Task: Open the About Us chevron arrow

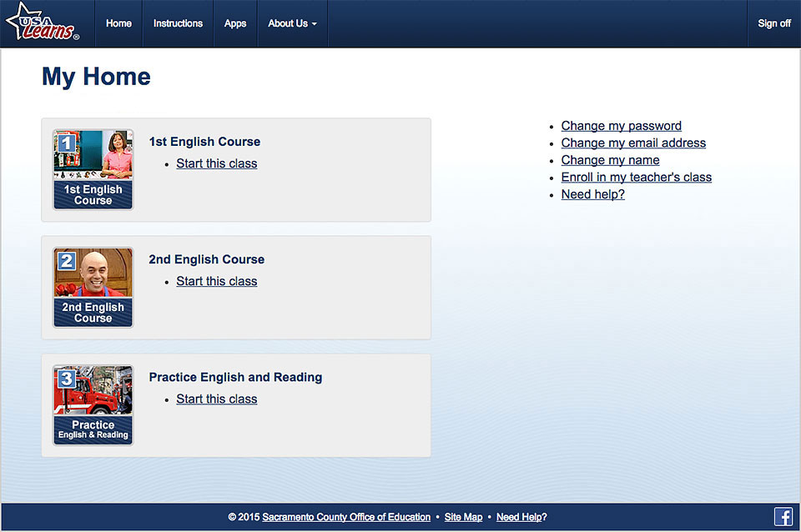Action: [x=314, y=24]
